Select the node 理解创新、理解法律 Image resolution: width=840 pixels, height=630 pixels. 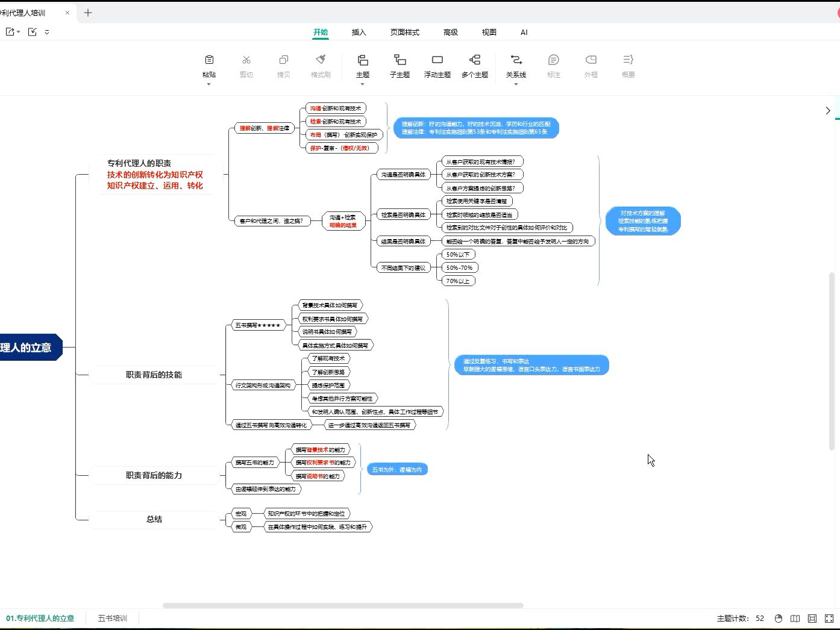pos(264,128)
